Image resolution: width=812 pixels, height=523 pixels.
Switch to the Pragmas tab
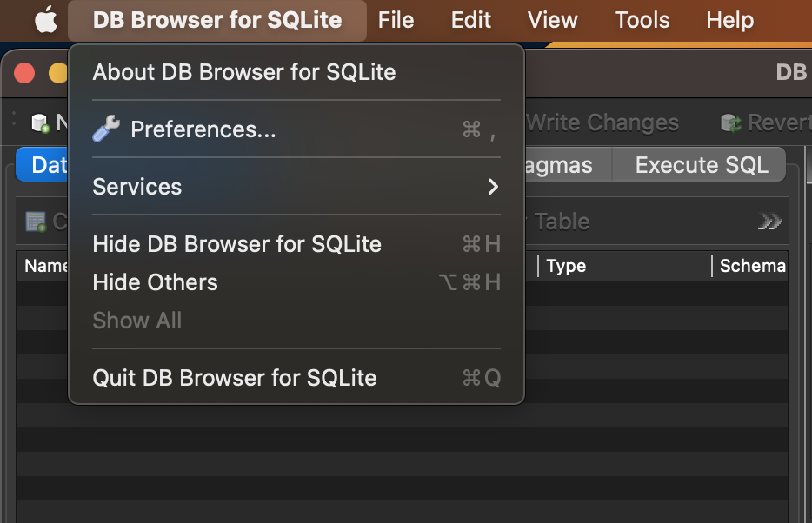[x=565, y=164]
